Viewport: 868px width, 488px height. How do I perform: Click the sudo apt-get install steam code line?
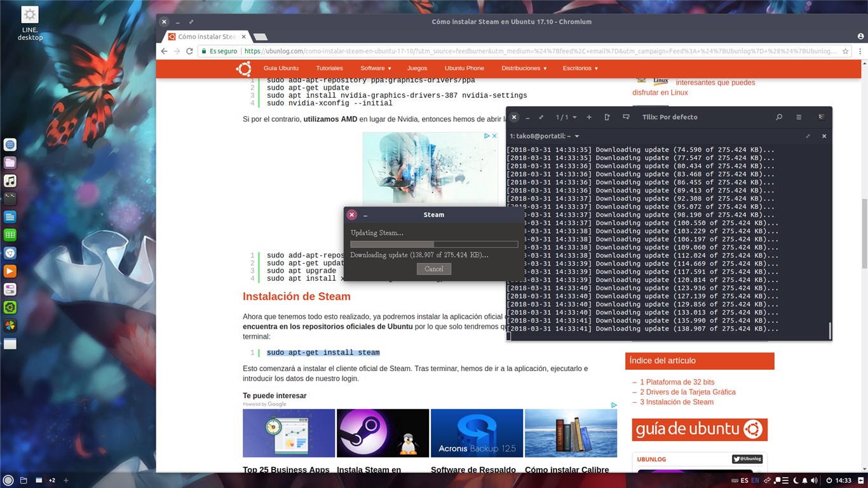[323, 353]
